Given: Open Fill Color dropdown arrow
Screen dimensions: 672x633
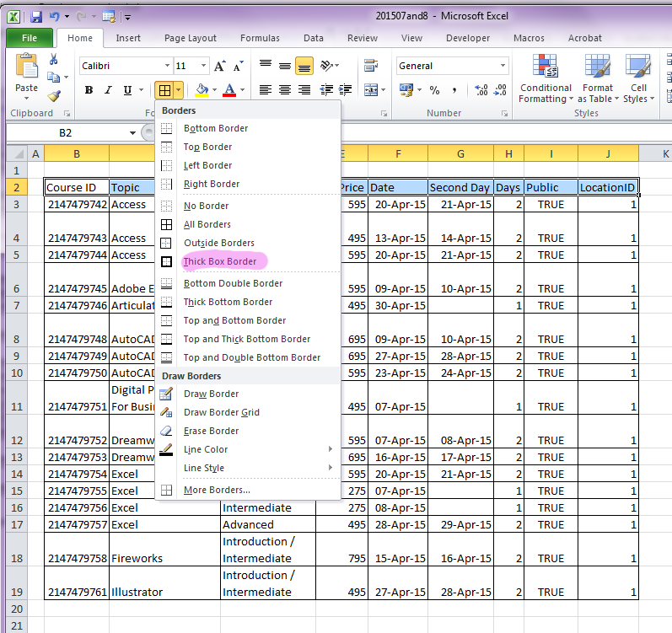Looking at the screenshot, I should click(x=214, y=90).
